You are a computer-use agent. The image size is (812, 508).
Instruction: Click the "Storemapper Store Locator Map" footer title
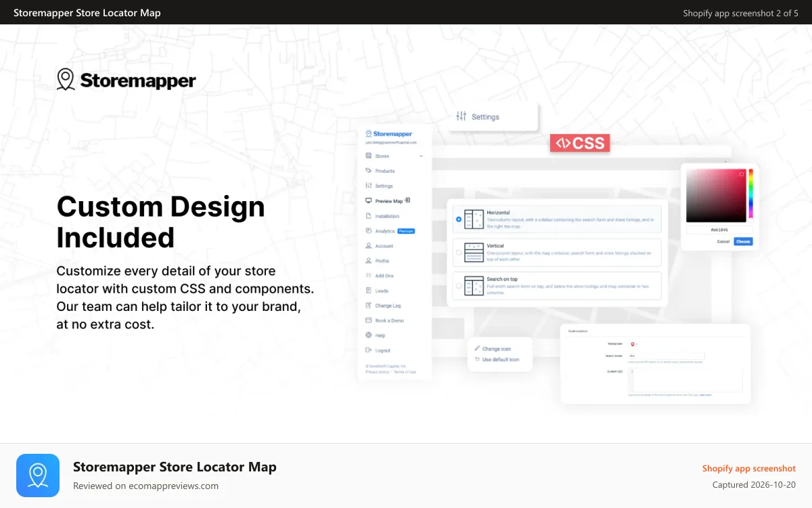[175, 467]
